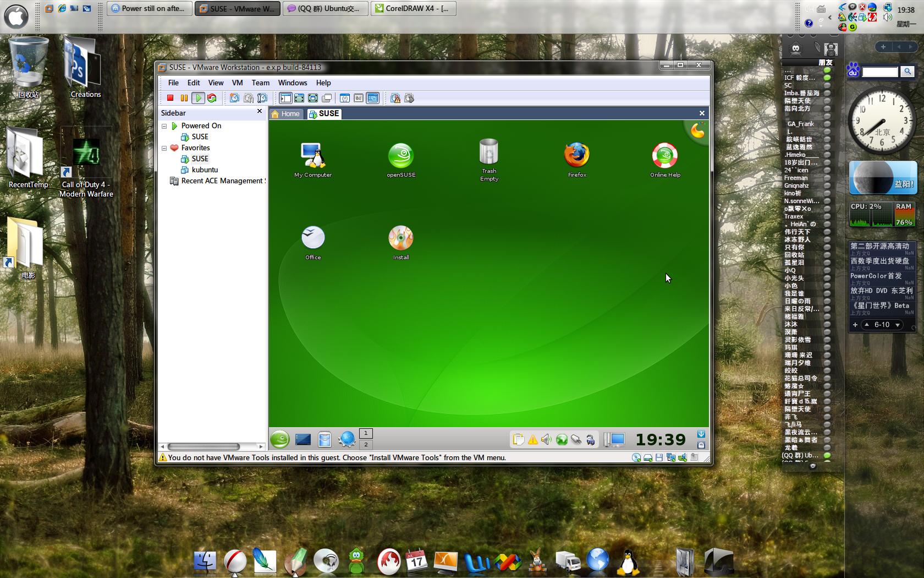This screenshot has height=578, width=924.
Task: Suspend the VM using the pause icon
Action: (184, 98)
